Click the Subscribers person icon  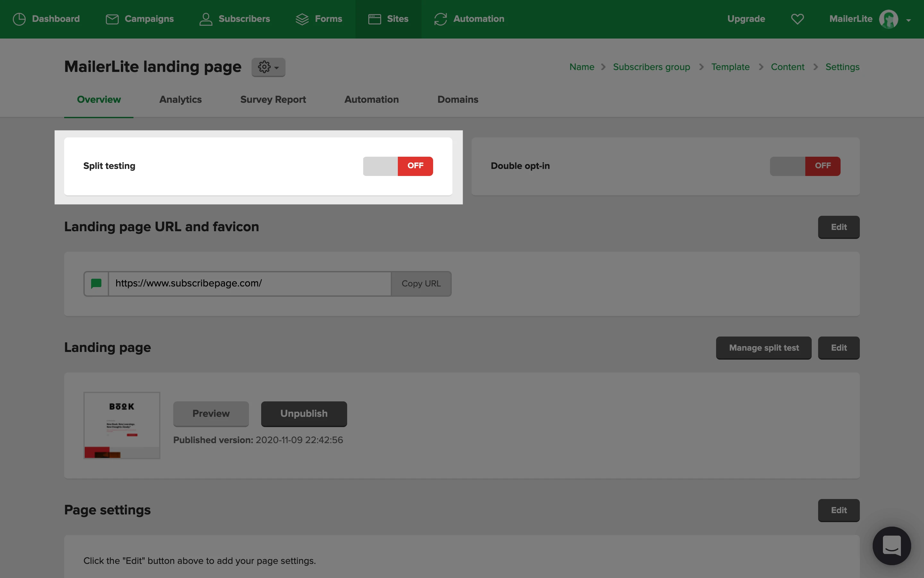pos(206,19)
